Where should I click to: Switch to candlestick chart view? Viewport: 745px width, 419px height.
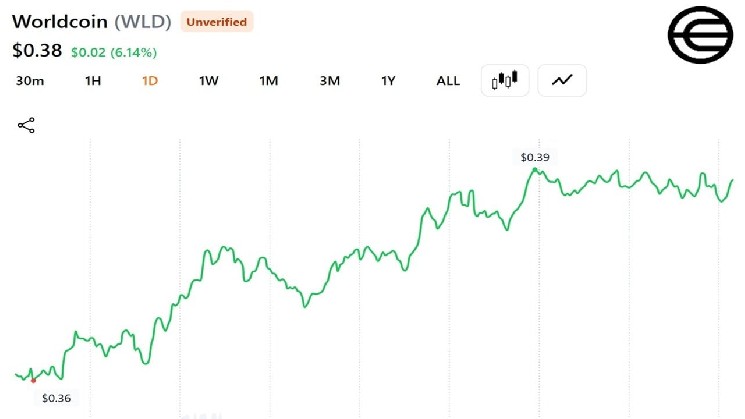pos(505,80)
